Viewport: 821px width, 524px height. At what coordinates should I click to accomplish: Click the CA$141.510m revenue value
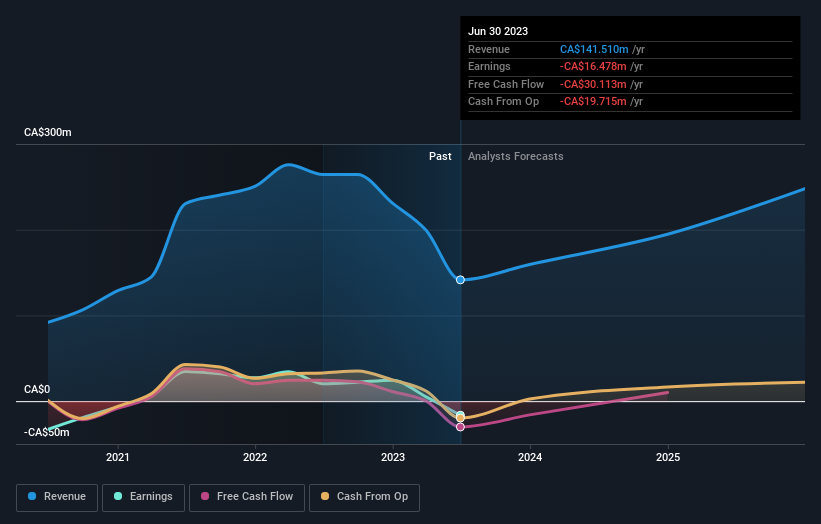tap(594, 49)
